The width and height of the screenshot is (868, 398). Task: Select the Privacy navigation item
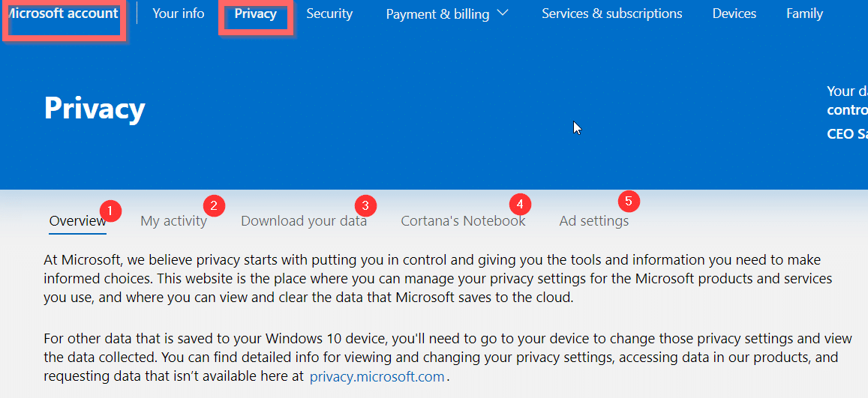tap(255, 13)
